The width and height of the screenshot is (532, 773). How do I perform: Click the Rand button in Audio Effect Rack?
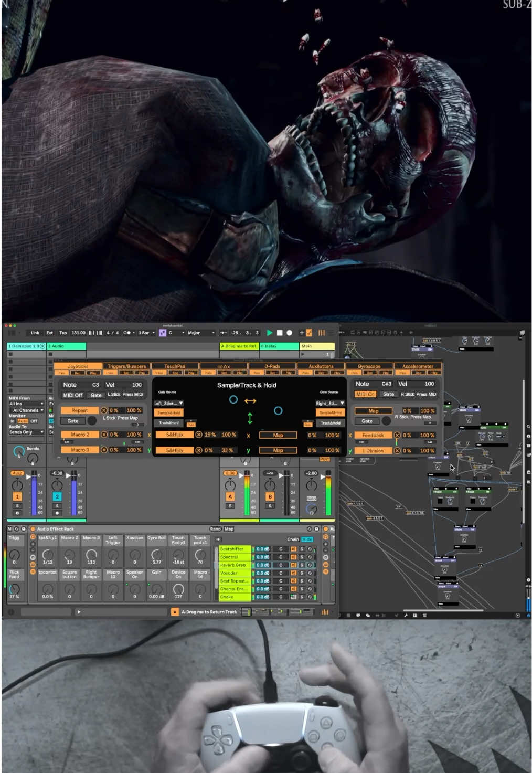click(x=216, y=529)
